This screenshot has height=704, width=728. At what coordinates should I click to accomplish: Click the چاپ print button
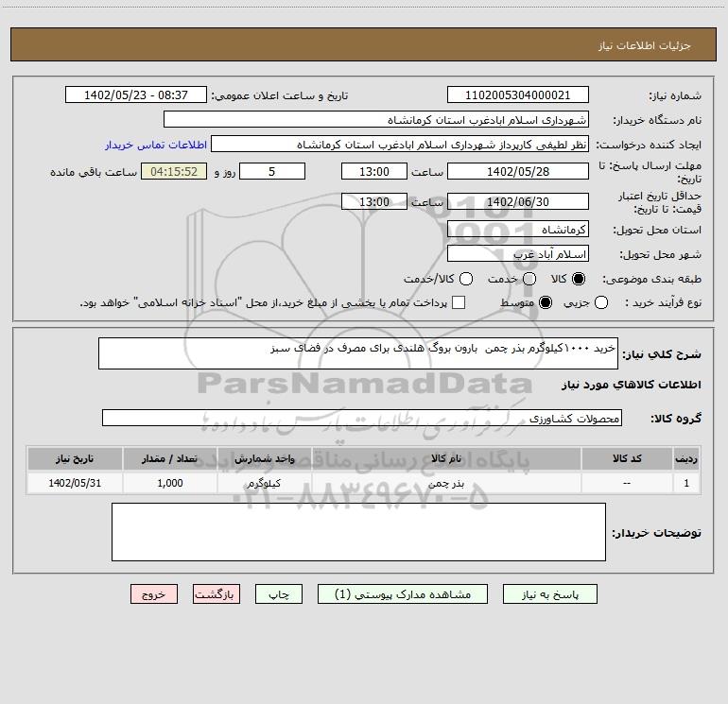tap(279, 594)
